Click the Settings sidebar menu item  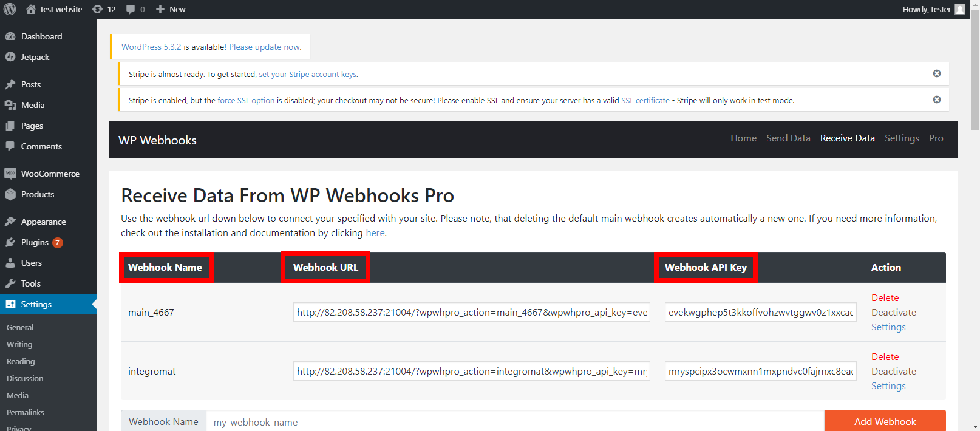(x=48, y=304)
